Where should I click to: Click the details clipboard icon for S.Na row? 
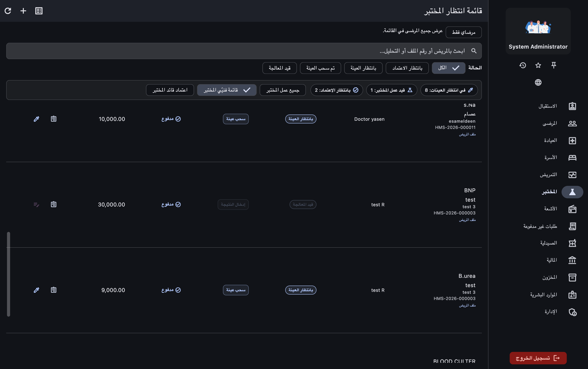[54, 119]
